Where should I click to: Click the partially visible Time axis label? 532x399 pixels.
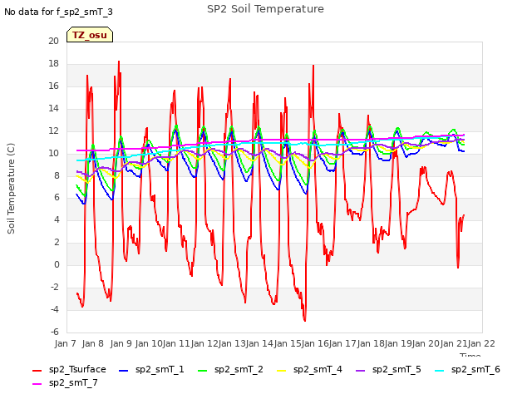[x=470, y=355]
